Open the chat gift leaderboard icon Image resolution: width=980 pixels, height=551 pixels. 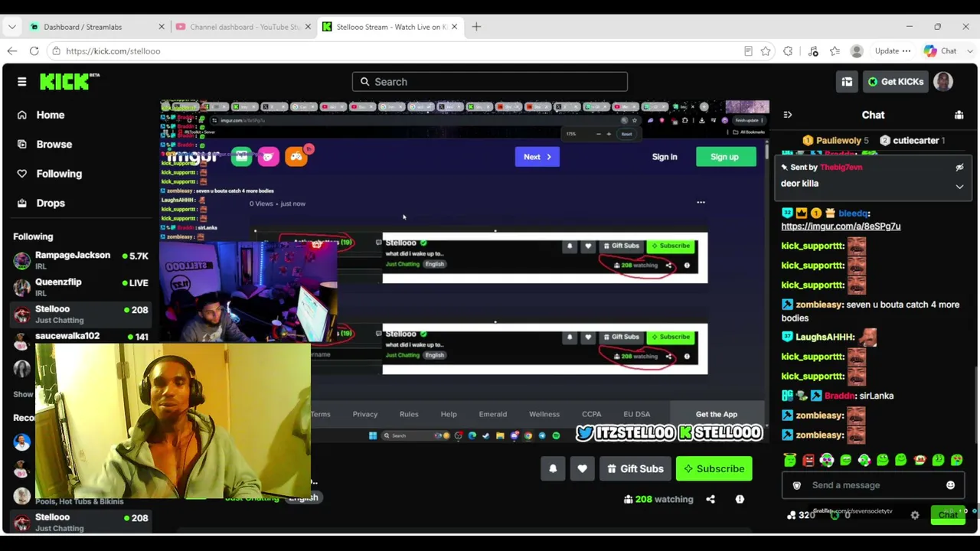(959, 115)
